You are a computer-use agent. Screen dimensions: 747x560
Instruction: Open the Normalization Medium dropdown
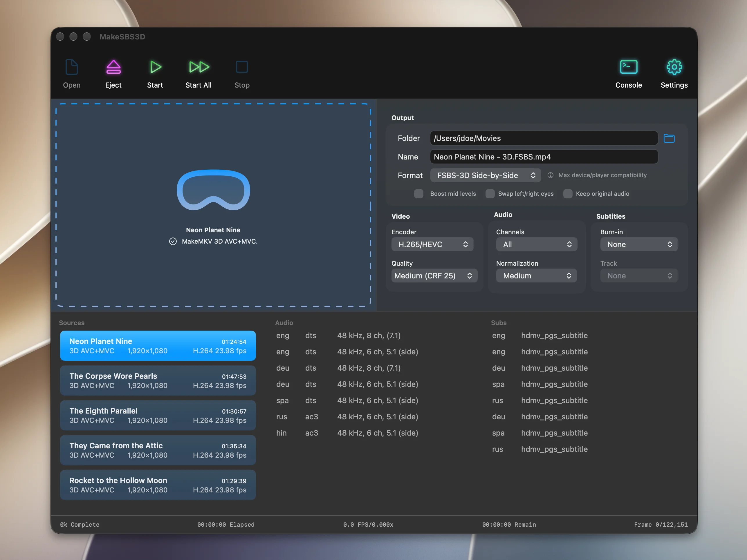coord(536,276)
